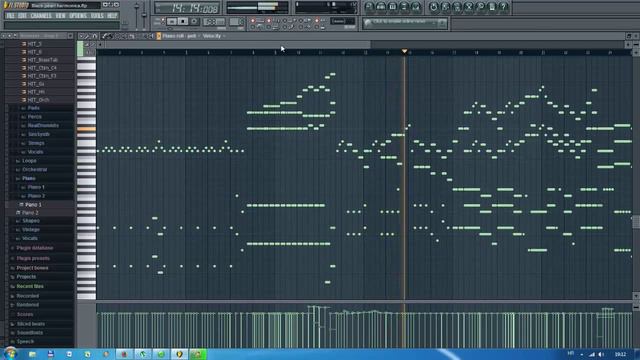Click the magnifier-shaped shortcut icon in top toolbar

[480, 7]
